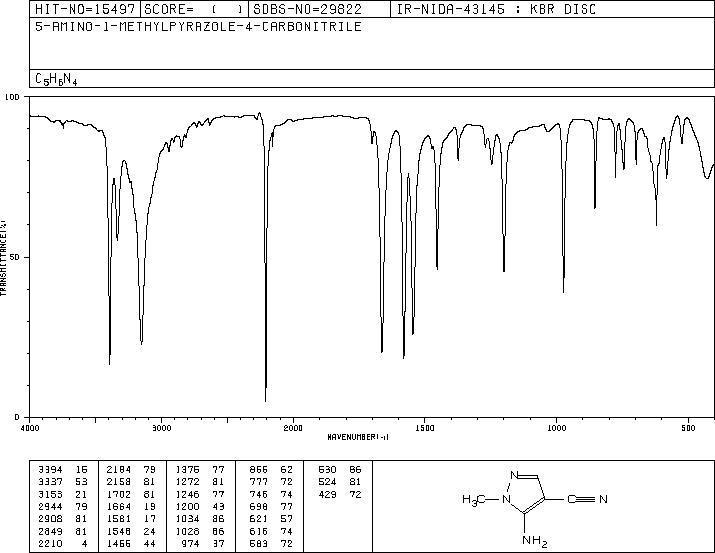Click the 3000 wavenumber axis label
The width and height of the screenshot is (715, 553).
(161, 428)
